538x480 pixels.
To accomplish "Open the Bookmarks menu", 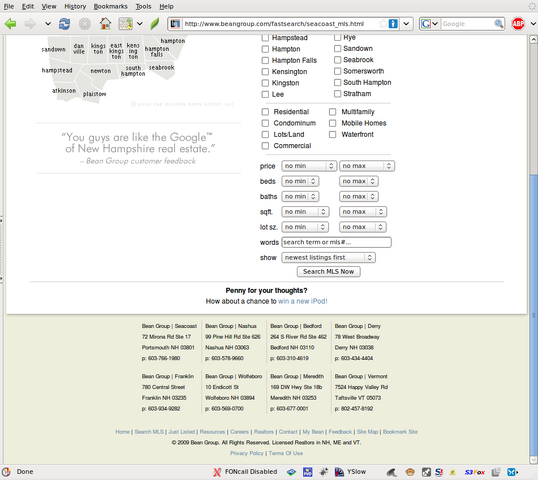I will 110,7.
